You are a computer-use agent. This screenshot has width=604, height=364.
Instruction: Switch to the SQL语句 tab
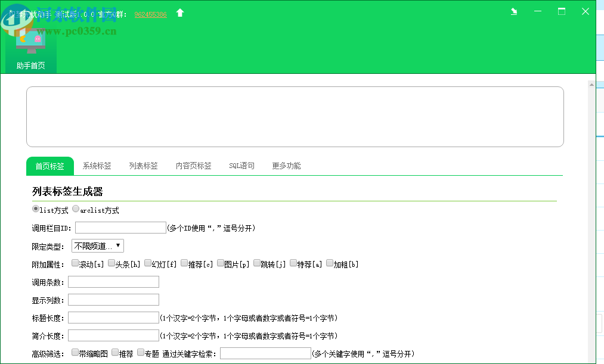pyautogui.click(x=241, y=166)
